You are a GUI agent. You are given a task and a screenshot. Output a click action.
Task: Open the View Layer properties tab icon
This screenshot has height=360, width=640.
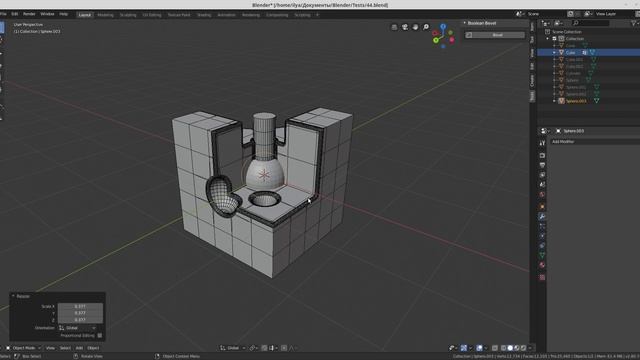tap(542, 175)
